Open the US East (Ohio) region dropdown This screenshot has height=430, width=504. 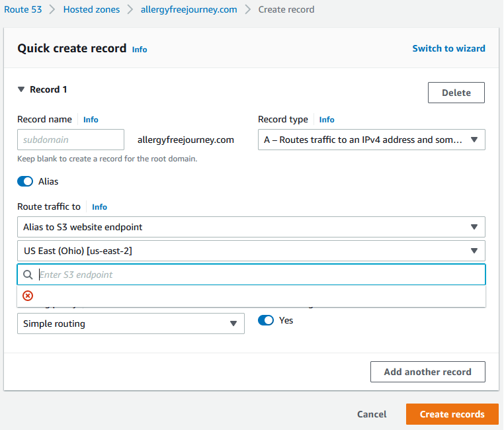[x=251, y=251]
